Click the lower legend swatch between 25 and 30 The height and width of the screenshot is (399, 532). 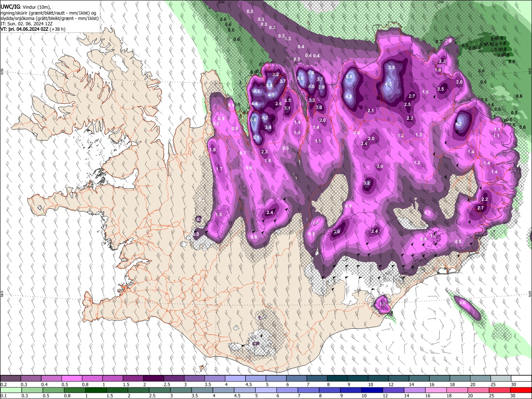[x=499, y=390]
